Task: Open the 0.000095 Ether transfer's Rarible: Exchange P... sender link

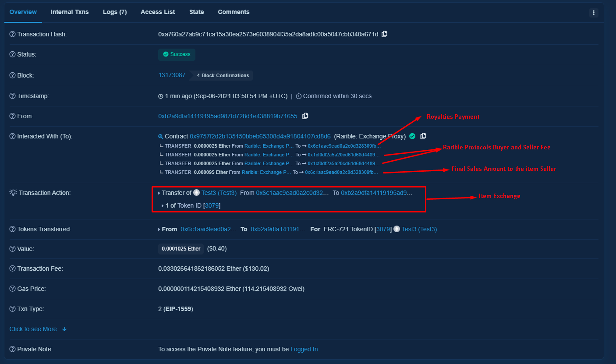Action: point(266,172)
